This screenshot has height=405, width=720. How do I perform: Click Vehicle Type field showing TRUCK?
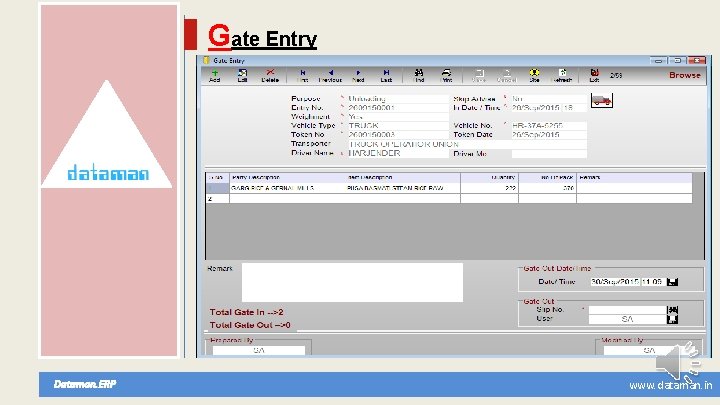tap(398, 125)
